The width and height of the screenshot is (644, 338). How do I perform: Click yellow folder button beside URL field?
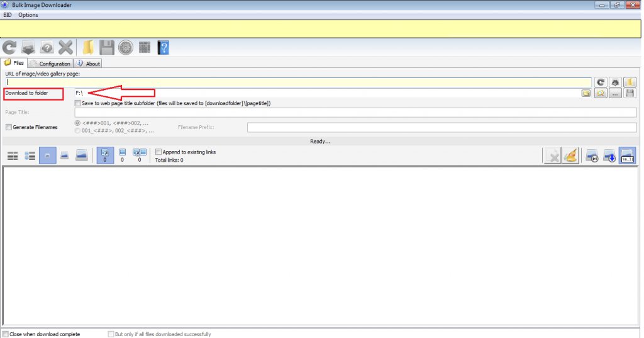click(x=630, y=82)
